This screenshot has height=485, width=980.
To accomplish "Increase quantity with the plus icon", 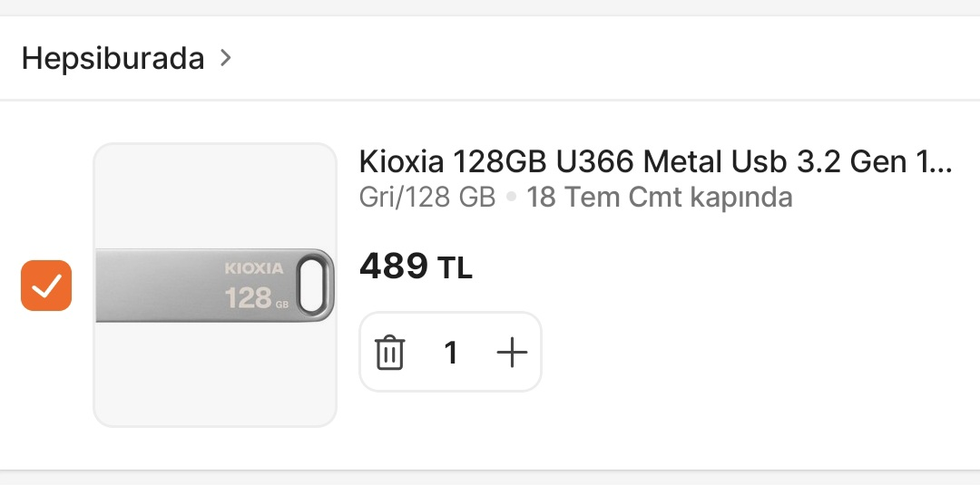I will 512,353.
